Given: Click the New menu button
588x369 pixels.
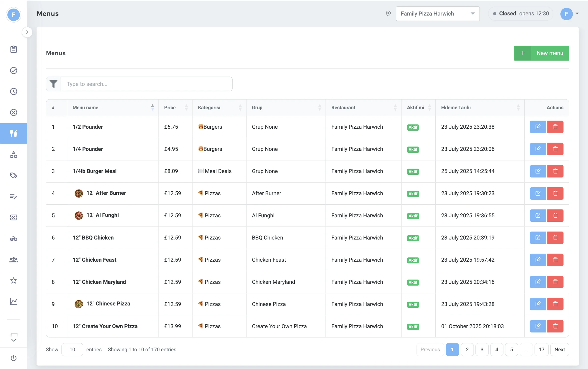Looking at the screenshot, I should click(x=541, y=53).
